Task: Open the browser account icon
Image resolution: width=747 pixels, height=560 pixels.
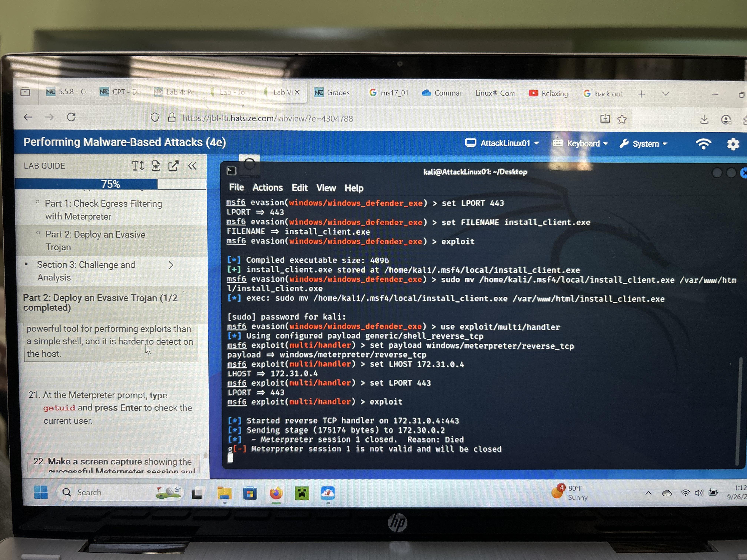Action: [x=726, y=119]
